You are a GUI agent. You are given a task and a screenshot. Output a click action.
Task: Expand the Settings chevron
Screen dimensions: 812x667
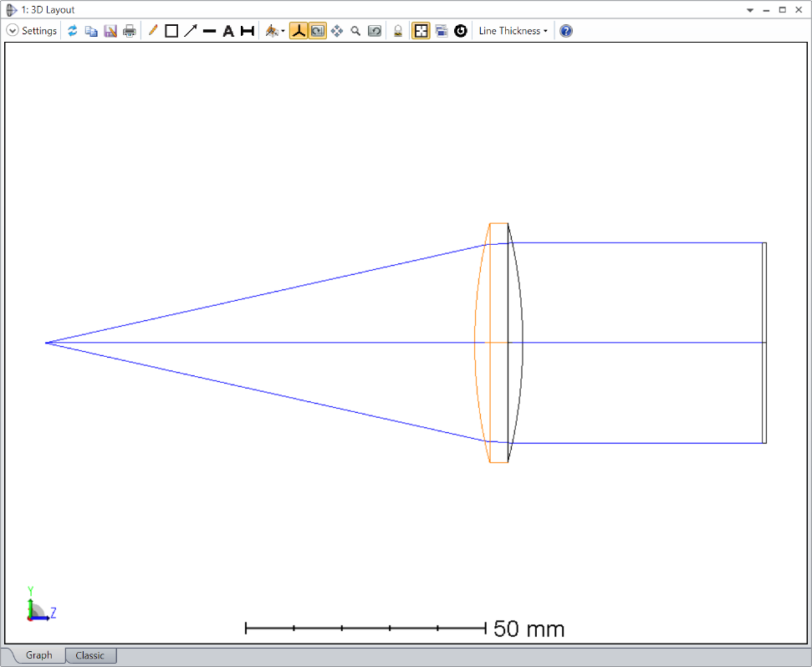point(12,31)
